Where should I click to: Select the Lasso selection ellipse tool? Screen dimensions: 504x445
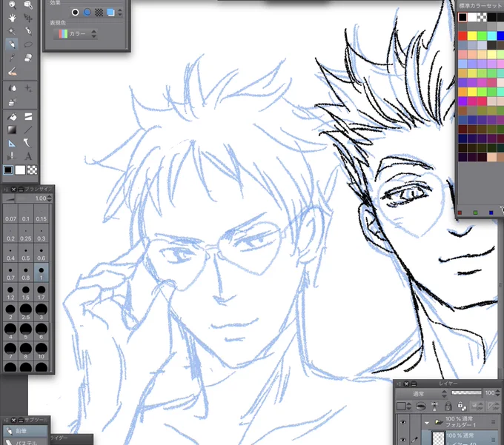[x=28, y=44]
